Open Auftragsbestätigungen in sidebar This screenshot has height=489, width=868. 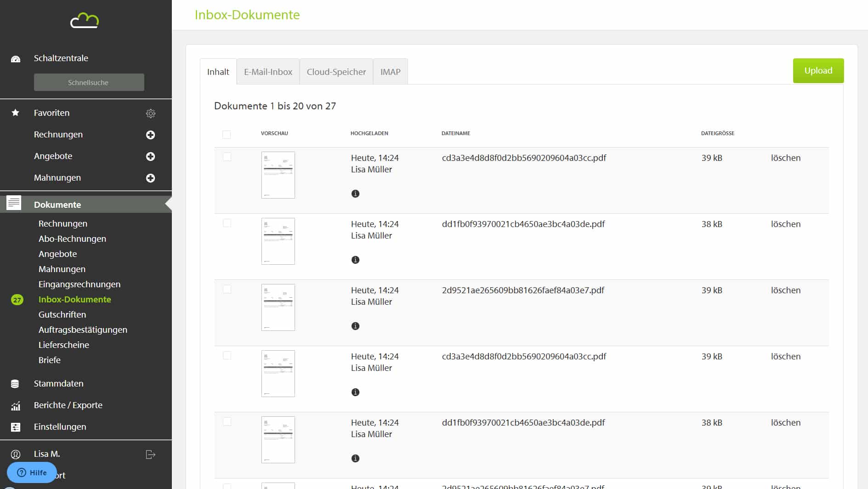(83, 330)
